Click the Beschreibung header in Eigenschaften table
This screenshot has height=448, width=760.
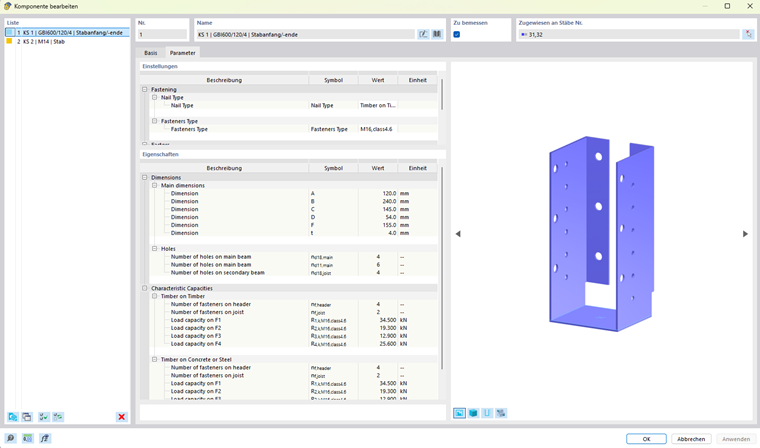[224, 168]
